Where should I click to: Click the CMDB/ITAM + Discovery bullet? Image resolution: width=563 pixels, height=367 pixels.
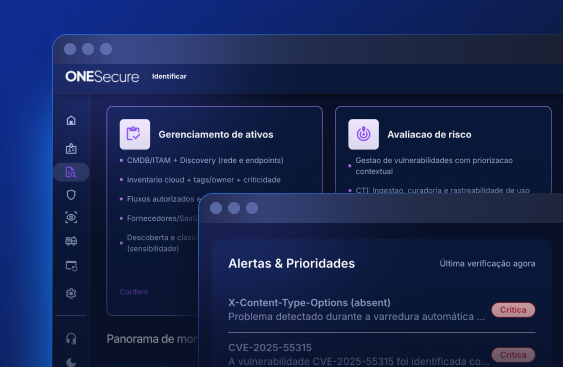[205, 161]
